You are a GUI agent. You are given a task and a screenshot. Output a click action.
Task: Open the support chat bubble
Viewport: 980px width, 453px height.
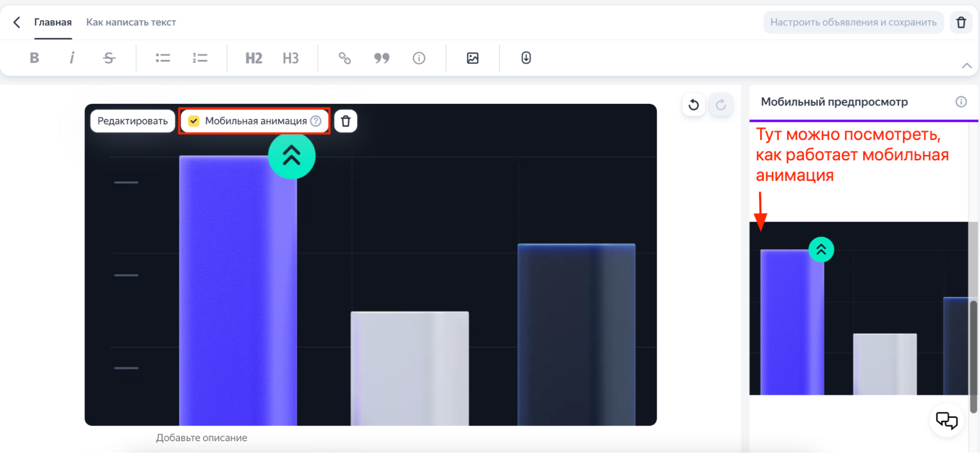click(946, 420)
